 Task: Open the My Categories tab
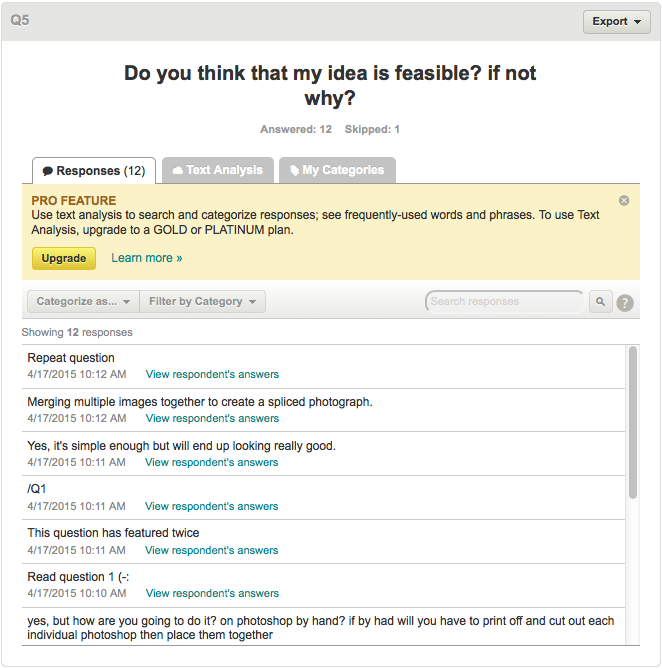click(337, 170)
